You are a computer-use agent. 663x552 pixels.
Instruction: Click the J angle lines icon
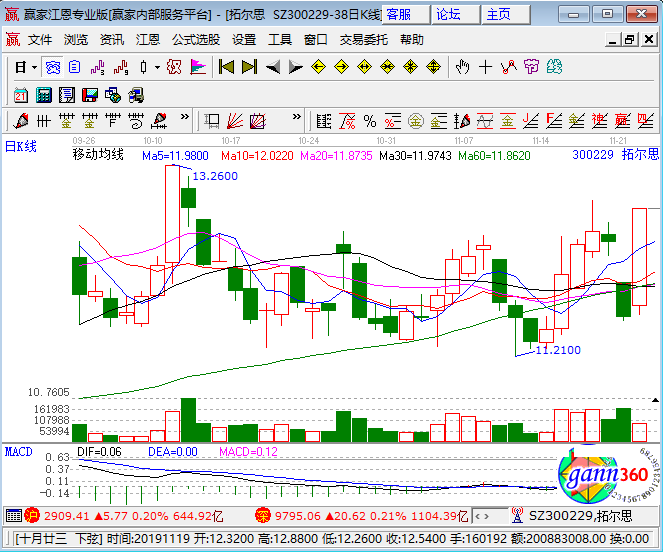[x=531, y=121]
